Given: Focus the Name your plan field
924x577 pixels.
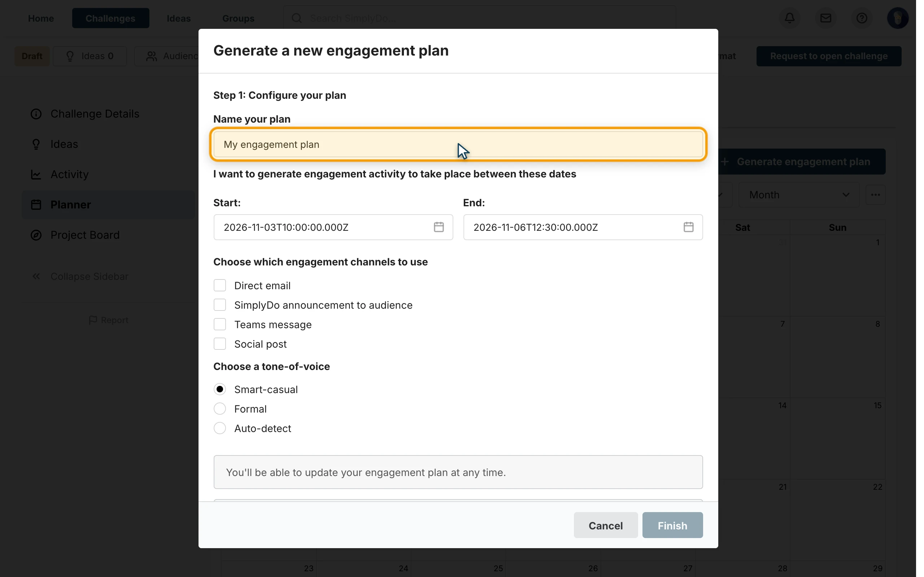Looking at the screenshot, I should (458, 144).
